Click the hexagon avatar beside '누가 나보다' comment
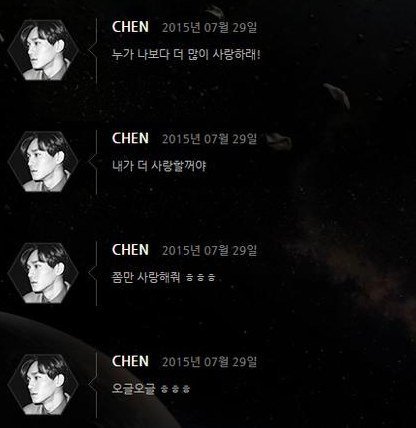 (x=43, y=50)
